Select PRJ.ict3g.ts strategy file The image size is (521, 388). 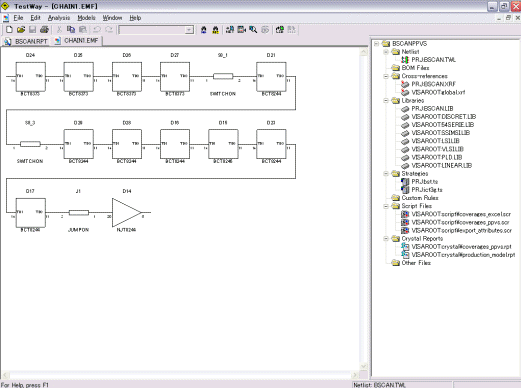(427, 190)
